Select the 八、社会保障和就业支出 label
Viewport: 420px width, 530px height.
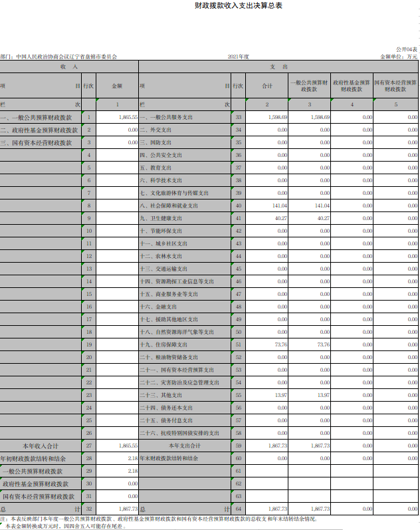click(169, 205)
